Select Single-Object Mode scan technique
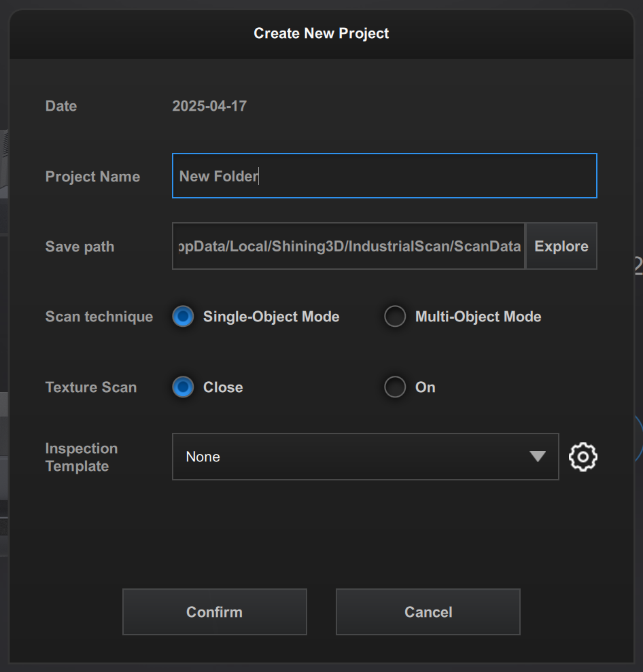Screen dimensions: 643x672 (184, 317)
